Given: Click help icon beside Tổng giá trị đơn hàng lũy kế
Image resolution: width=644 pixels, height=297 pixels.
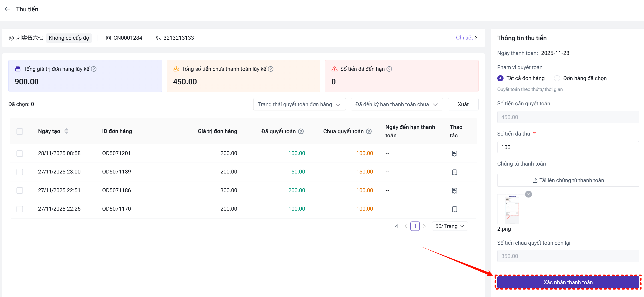Looking at the screenshot, I should point(94,69).
